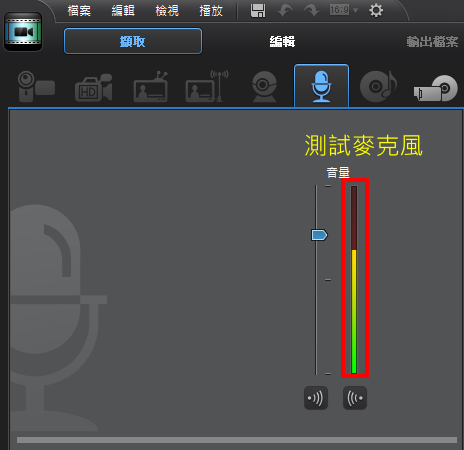
Task: Select webcam capture icon
Action: tap(264, 86)
